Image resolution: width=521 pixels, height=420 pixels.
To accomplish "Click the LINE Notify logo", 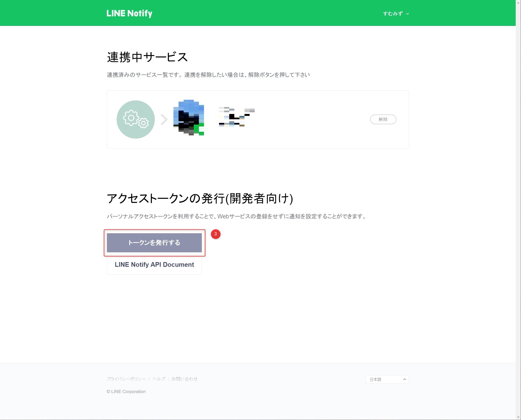I will tap(129, 14).
